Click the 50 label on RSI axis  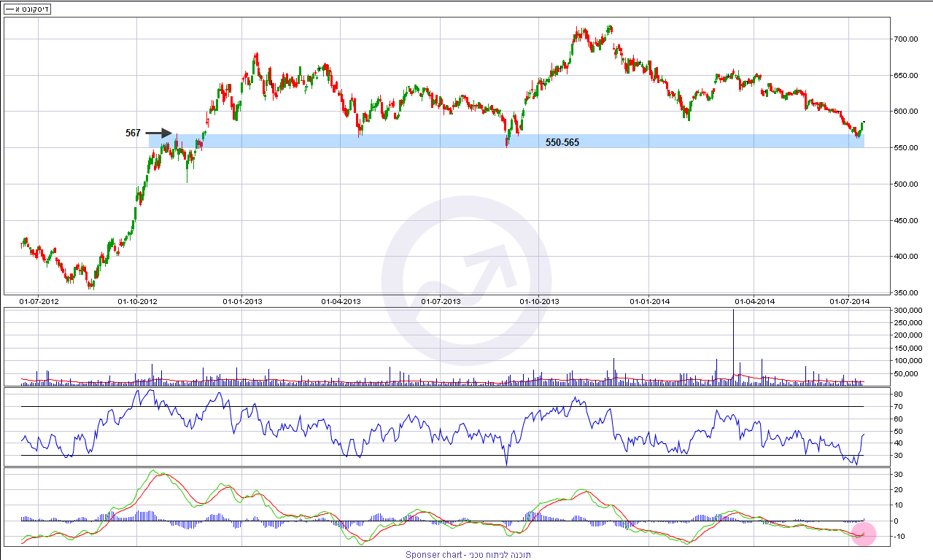pos(898,432)
